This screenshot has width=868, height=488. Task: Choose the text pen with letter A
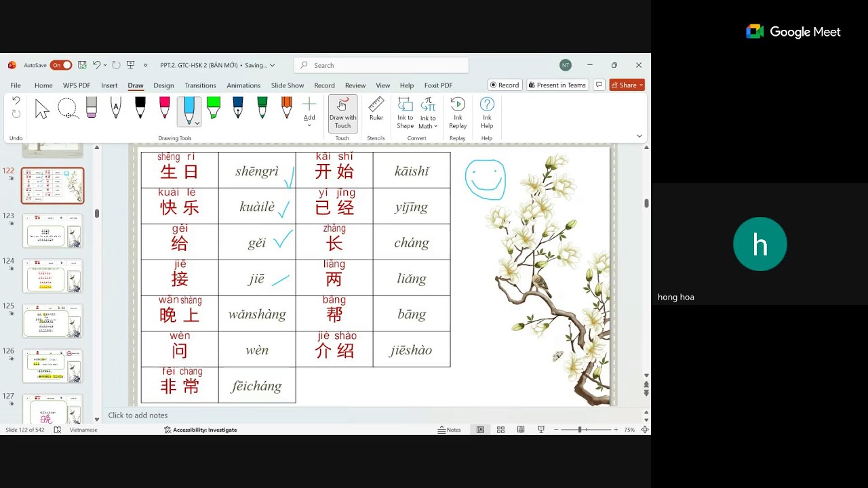click(x=116, y=108)
